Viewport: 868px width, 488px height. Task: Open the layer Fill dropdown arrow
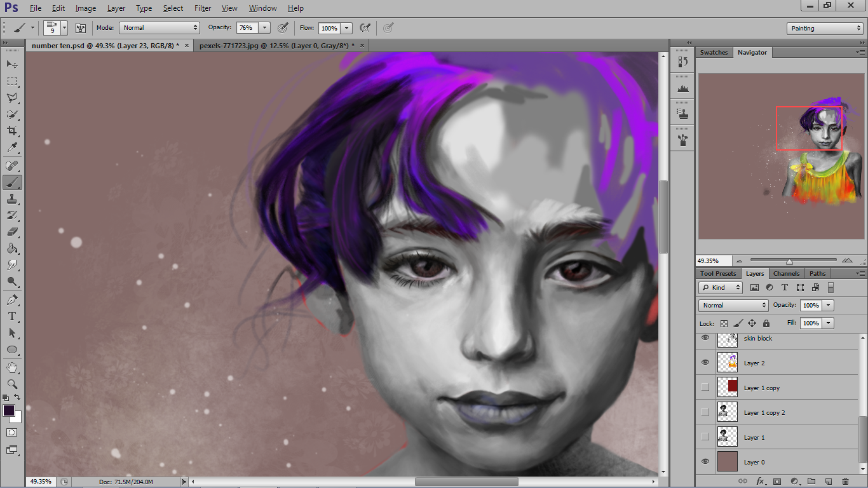pyautogui.click(x=829, y=323)
